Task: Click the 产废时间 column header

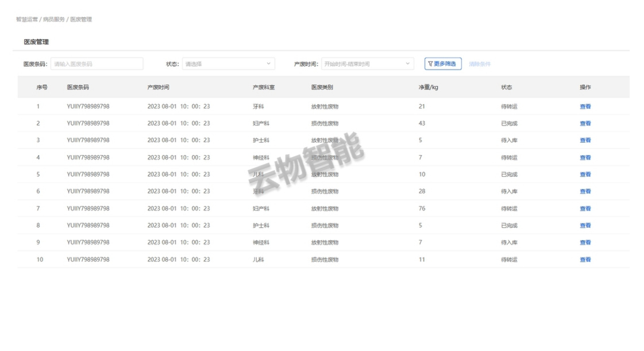Action: (x=158, y=87)
